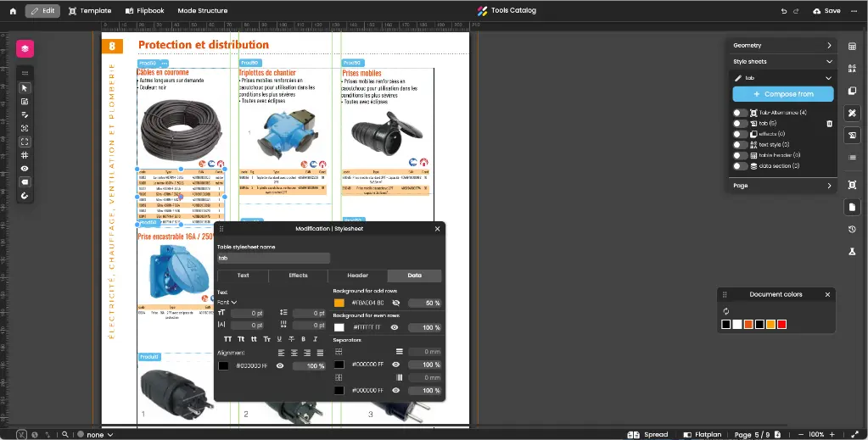This screenshot has height=440, width=868.
Task: Switch to the Data tab
Action: click(x=415, y=275)
